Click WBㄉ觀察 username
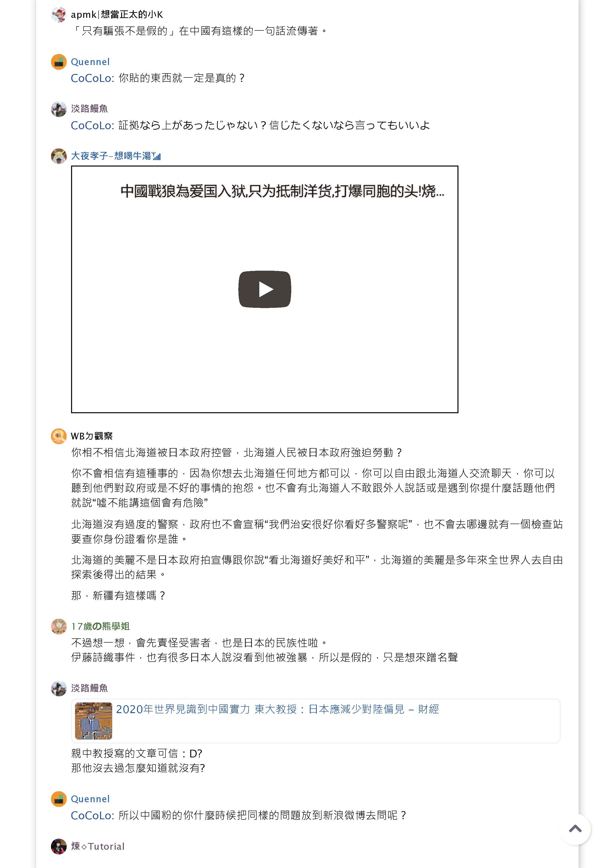The height and width of the screenshot is (868, 614). point(92,436)
